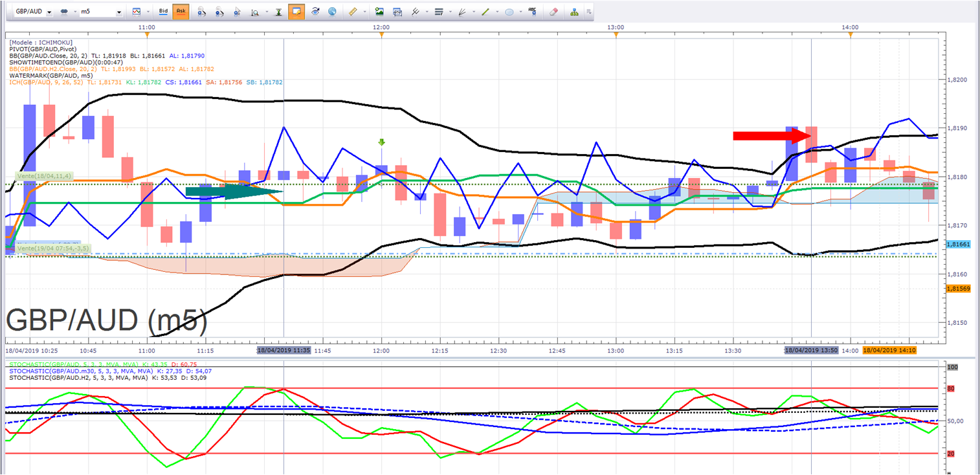Click the zoom out magnifier icon

[219, 12]
